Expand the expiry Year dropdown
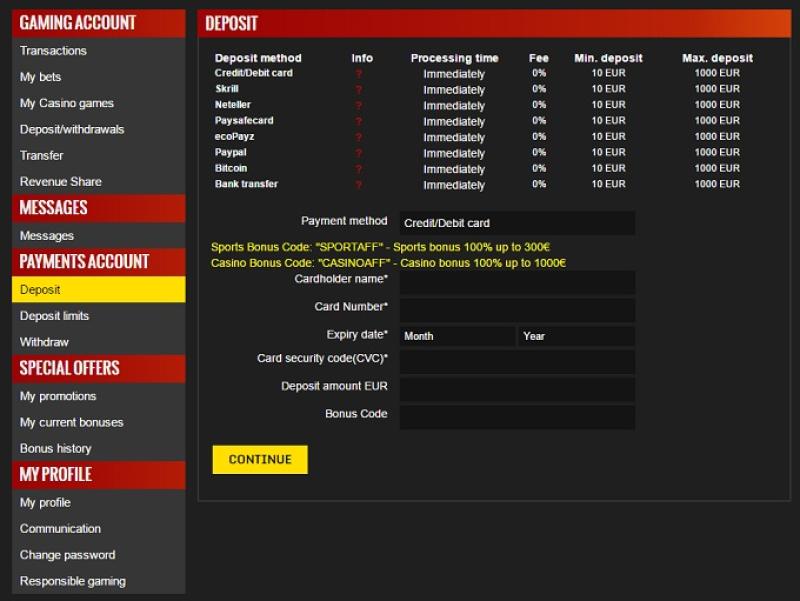The width and height of the screenshot is (800, 601). (x=576, y=336)
